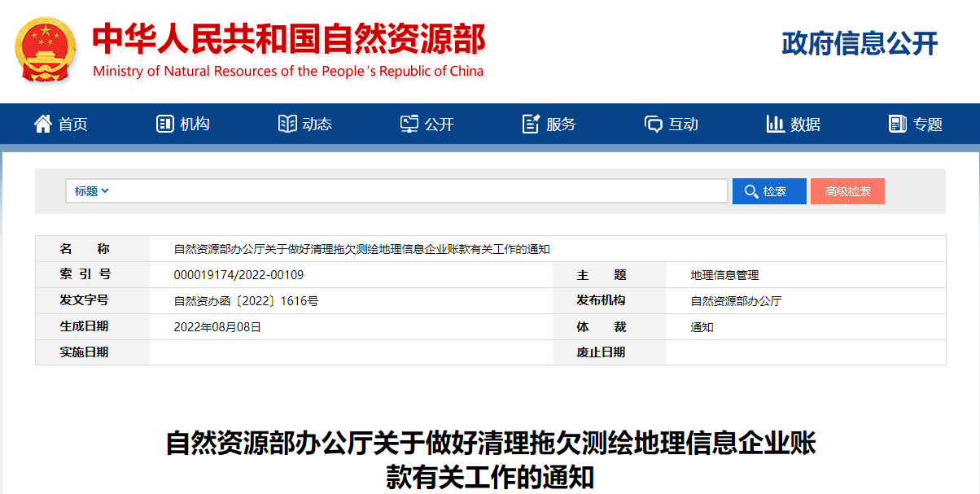This screenshot has height=494, width=980.
Task: Click the 中华人民共和国自然资源部 site title
Action: tap(288, 38)
